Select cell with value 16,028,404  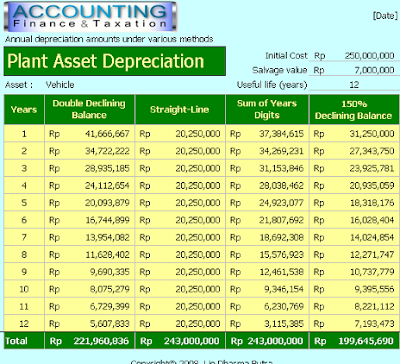(354, 220)
